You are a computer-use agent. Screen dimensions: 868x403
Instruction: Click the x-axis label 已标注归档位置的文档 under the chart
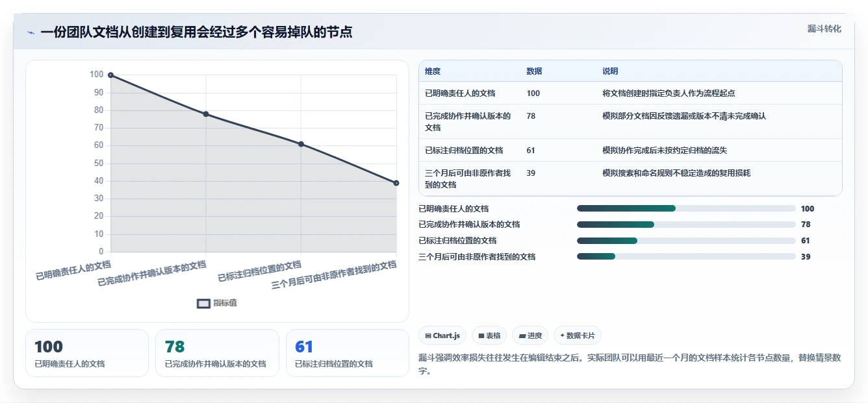click(x=260, y=271)
